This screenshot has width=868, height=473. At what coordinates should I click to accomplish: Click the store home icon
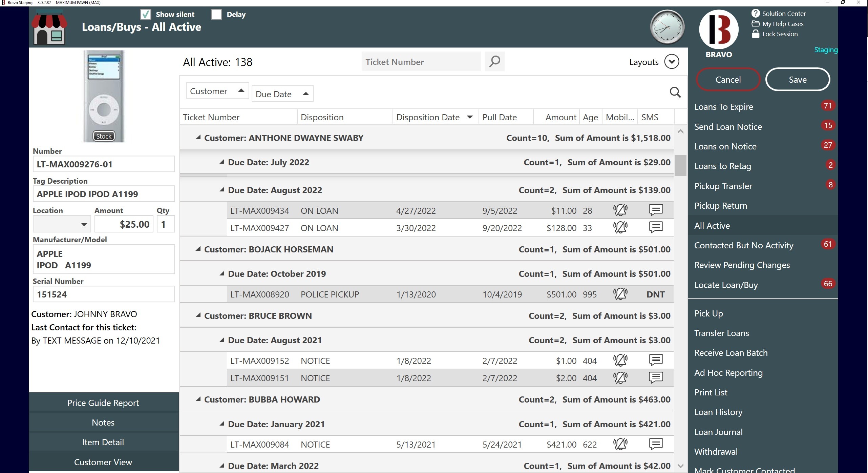(x=49, y=28)
